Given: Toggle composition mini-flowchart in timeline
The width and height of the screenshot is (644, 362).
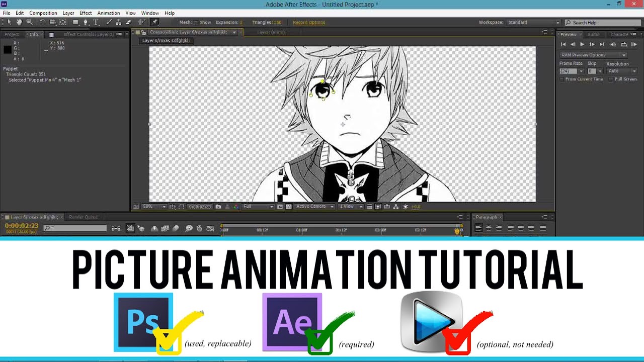Looking at the screenshot, I should (116, 229).
